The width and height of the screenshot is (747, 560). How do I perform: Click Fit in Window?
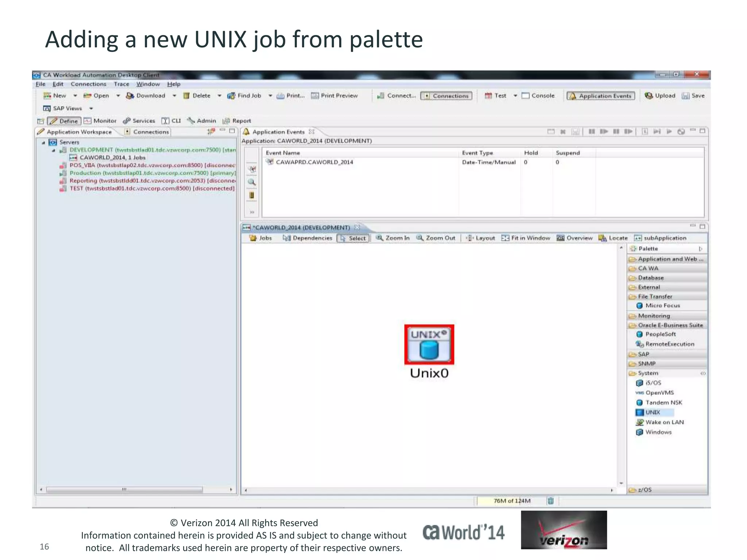point(526,238)
